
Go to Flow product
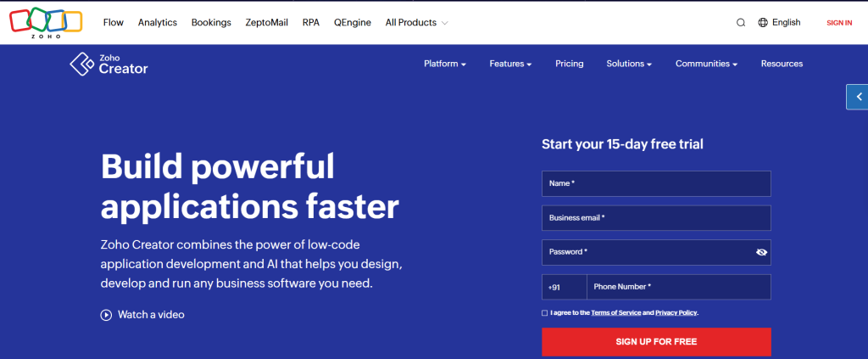114,23
